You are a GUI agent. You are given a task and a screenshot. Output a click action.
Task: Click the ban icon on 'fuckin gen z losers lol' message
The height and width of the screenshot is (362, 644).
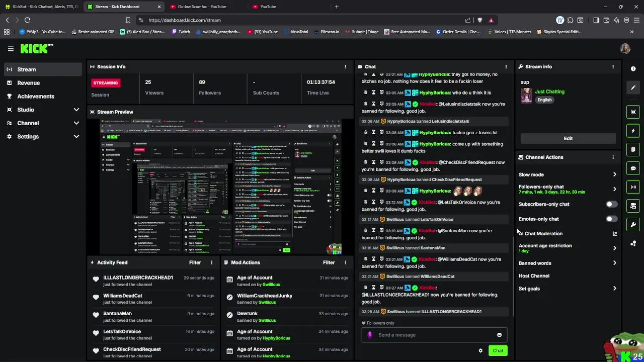381,132
